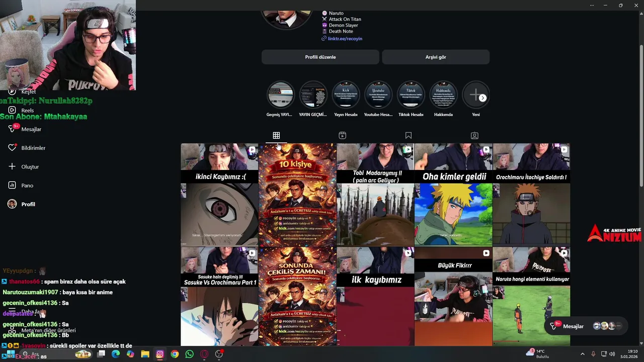Open the 14°C Bulutlu weather widget
The image size is (644, 362).
(x=538, y=354)
